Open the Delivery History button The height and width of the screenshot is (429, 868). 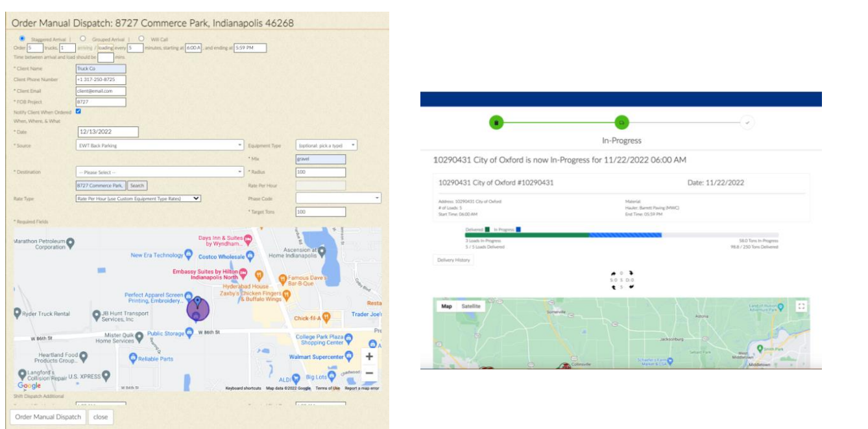(x=454, y=260)
